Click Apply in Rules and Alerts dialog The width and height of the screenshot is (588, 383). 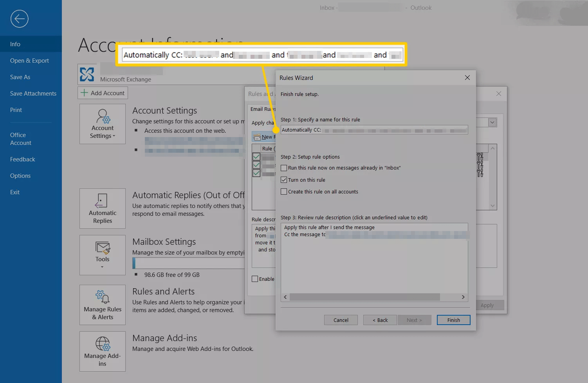click(487, 305)
